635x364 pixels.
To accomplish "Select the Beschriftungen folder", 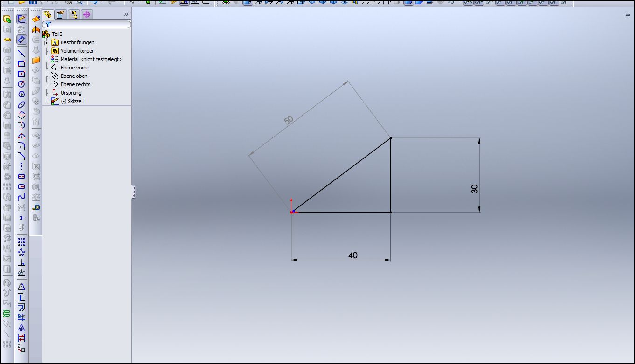I will pos(77,42).
